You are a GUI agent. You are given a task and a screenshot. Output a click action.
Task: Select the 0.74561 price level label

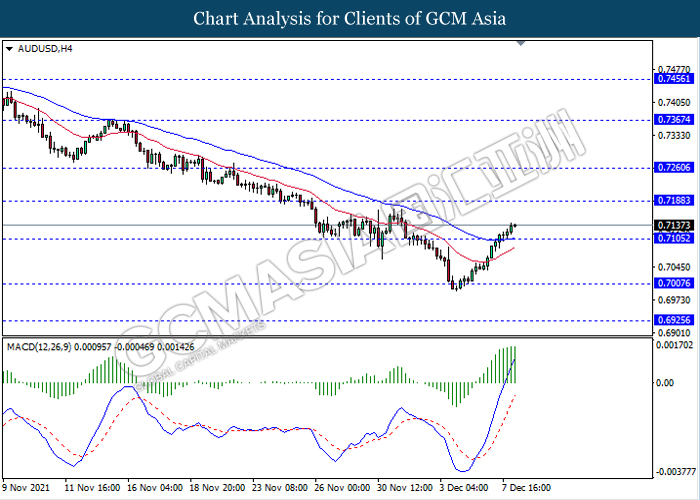pyautogui.click(x=674, y=79)
